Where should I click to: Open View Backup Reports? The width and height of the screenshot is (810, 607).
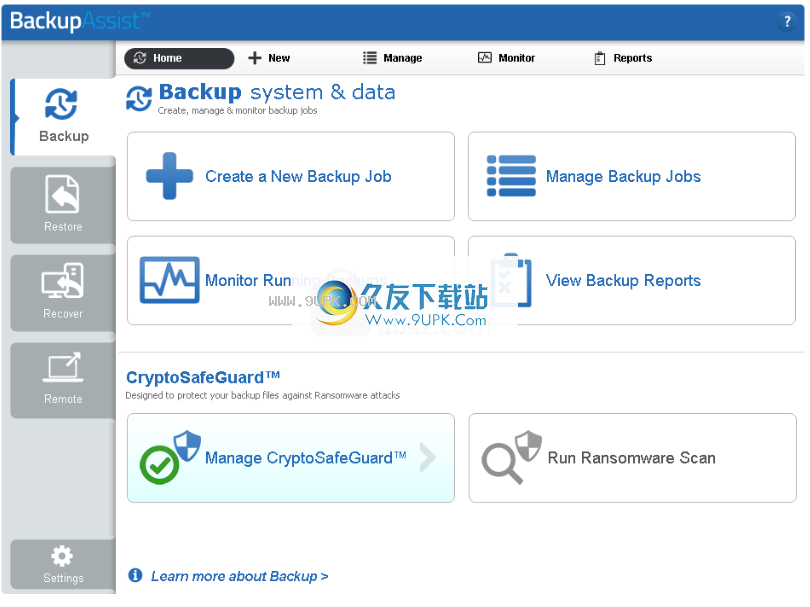[632, 281]
